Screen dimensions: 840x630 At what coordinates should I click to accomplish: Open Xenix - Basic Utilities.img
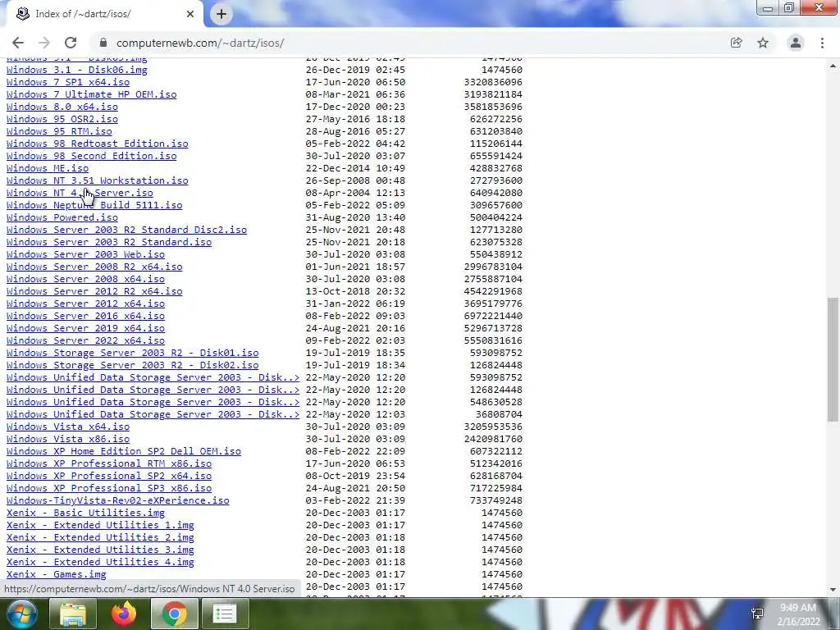pyautogui.click(x=85, y=514)
